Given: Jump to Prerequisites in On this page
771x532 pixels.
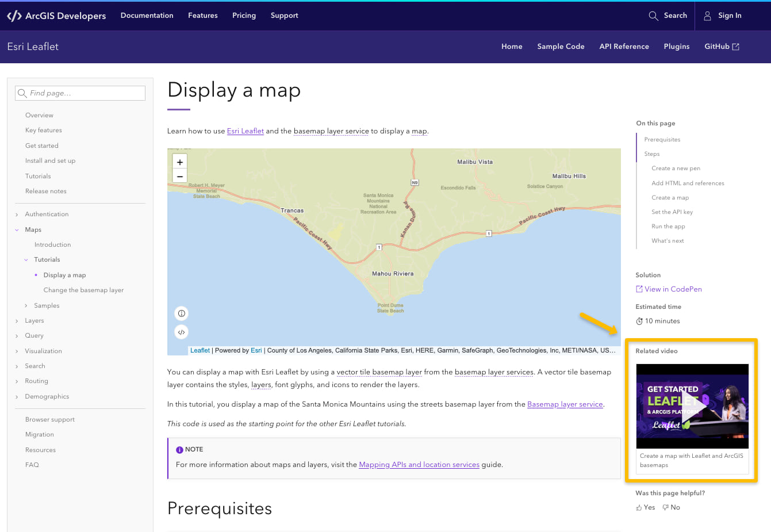Looking at the screenshot, I should point(662,140).
